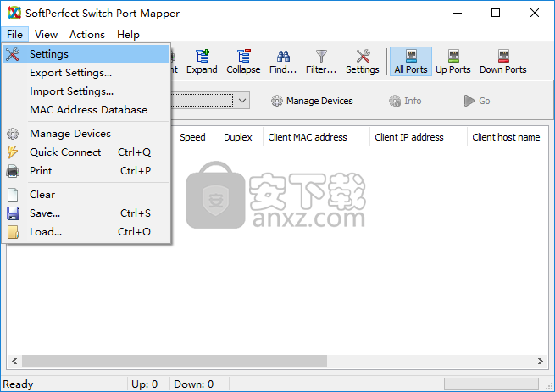555x392 pixels.
Task: Click the Duplex column header
Action: click(241, 137)
